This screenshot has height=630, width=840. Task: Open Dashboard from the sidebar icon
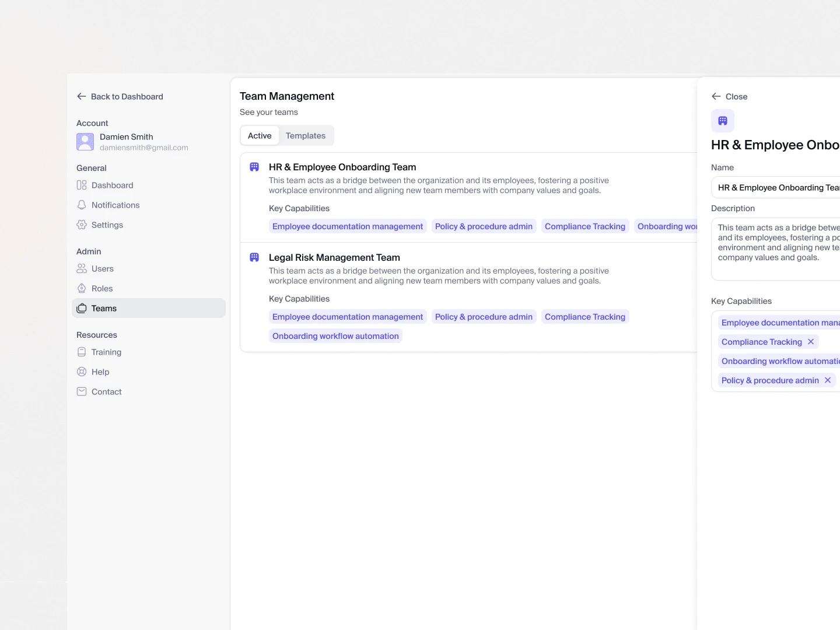(82, 185)
